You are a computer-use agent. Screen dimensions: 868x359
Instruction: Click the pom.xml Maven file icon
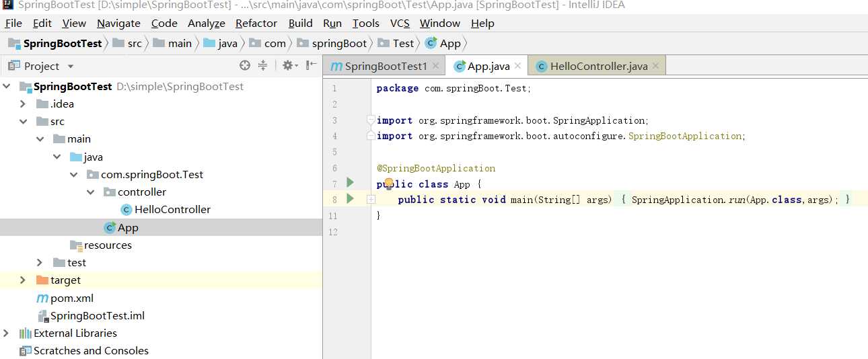click(x=42, y=298)
